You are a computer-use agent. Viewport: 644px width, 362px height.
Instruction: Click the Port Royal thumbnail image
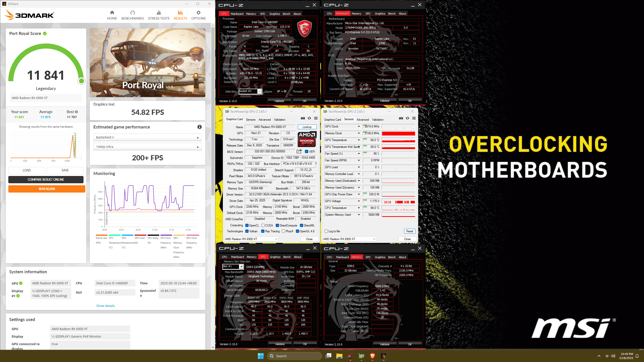pyautogui.click(x=147, y=63)
